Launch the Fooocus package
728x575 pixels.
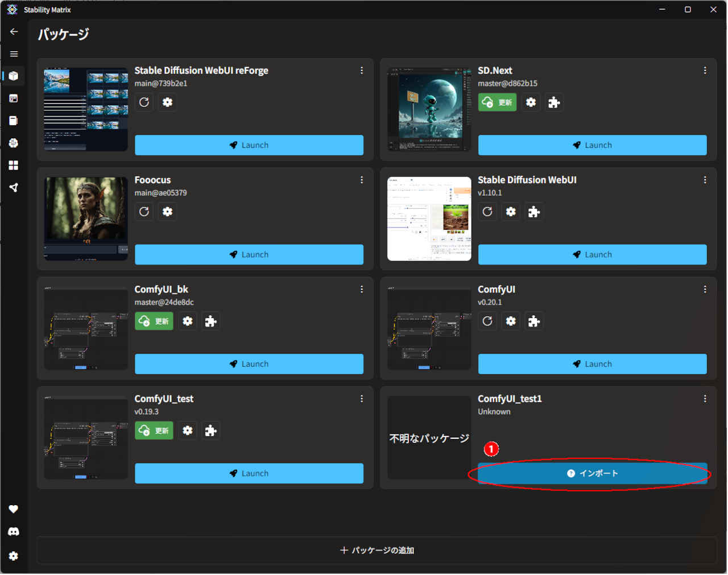tap(249, 255)
